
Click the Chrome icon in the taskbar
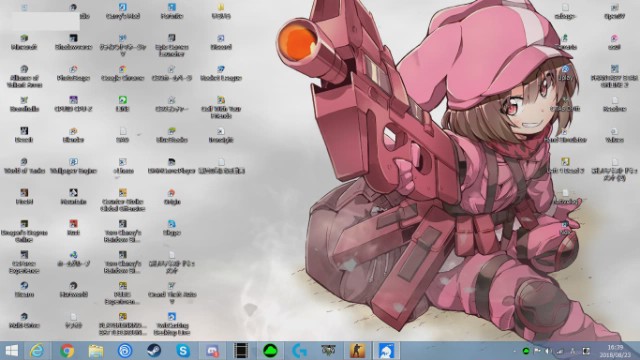click(x=67, y=351)
